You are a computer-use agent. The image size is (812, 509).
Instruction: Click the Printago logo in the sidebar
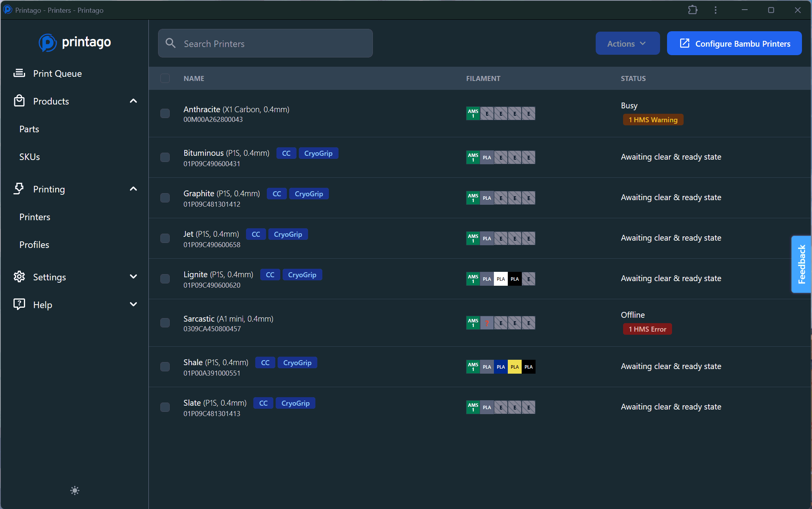75,42
